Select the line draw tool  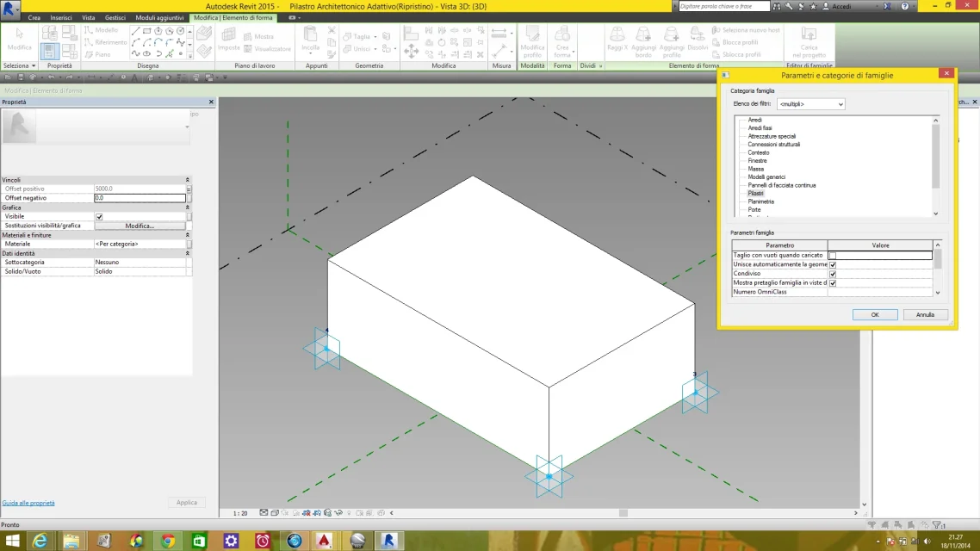[135, 31]
